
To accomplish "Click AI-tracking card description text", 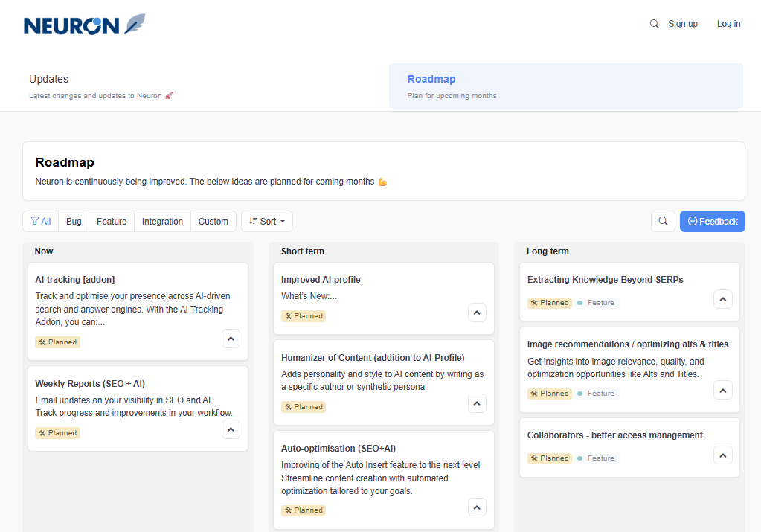I will pos(132,310).
